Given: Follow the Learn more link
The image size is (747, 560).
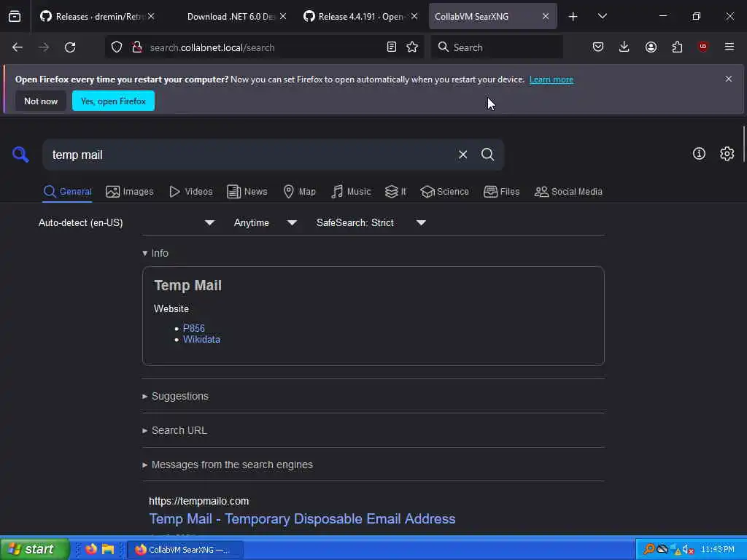Looking at the screenshot, I should coord(551,79).
